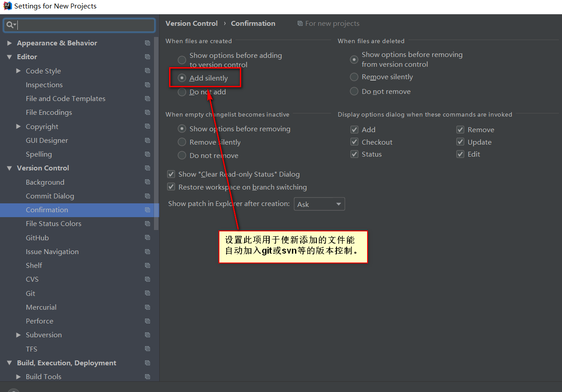Click project-level icon beside Code Style

[x=147, y=71]
